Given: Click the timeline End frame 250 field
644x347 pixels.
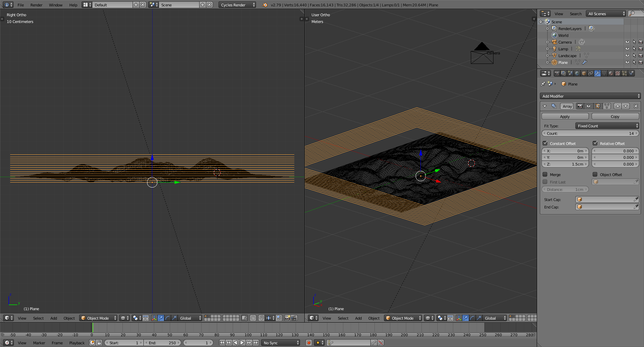Looking at the screenshot, I should (x=163, y=343).
